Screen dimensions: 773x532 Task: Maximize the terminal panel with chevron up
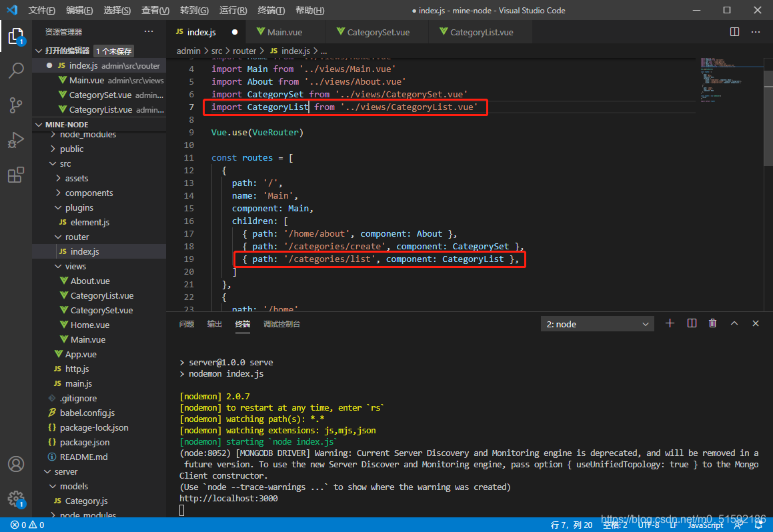734,323
